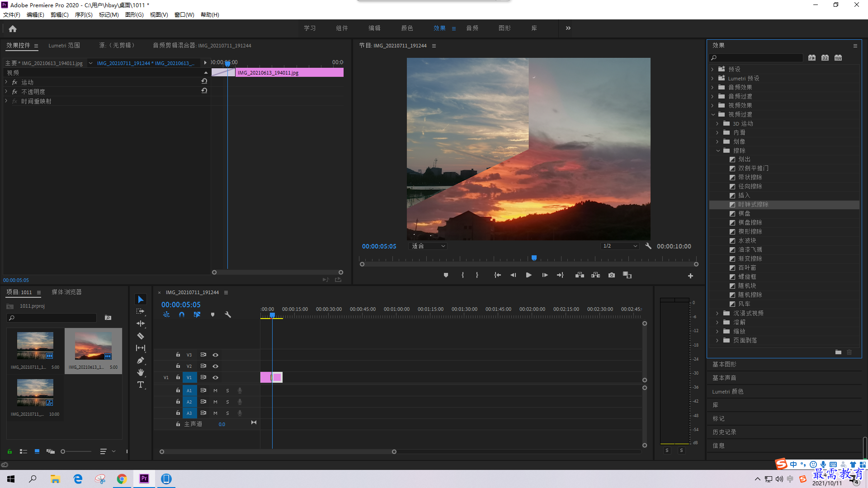Open the Markers menu
This screenshot has height=488, width=868.
109,14
